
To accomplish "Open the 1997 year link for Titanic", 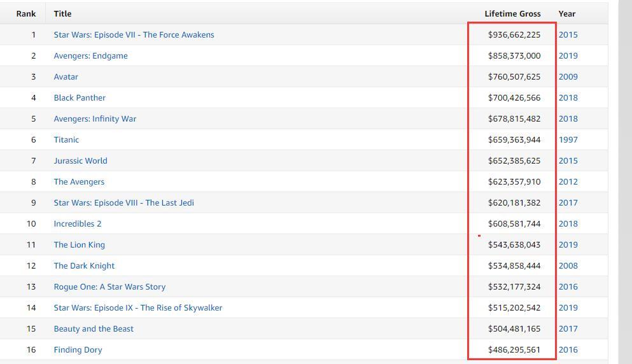I will [568, 139].
